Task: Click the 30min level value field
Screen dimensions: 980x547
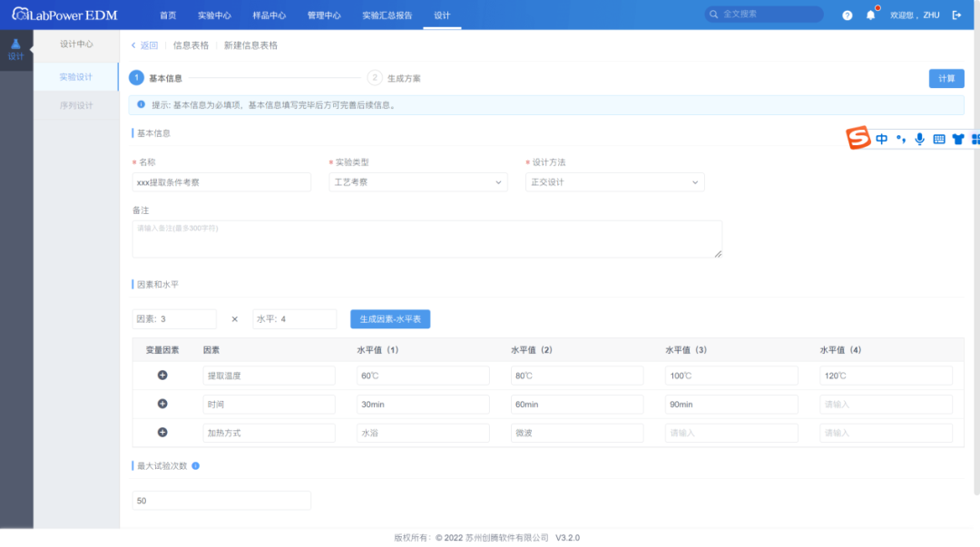Action: 423,405
